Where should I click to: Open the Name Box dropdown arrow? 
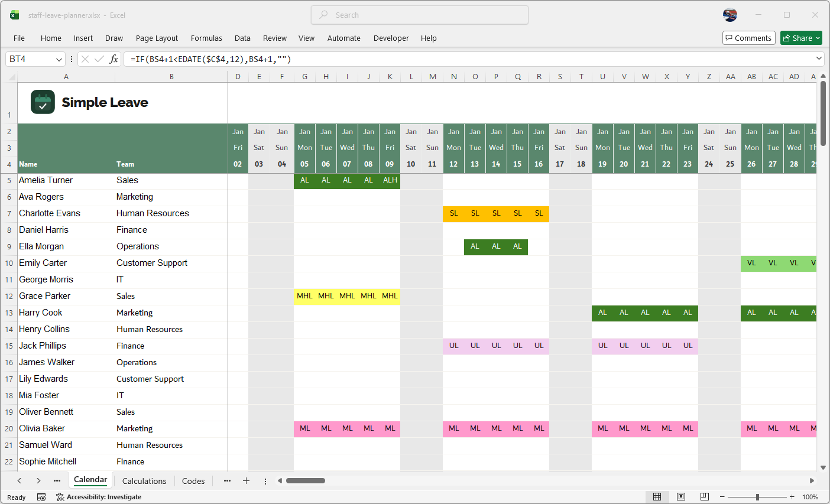tap(58, 59)
